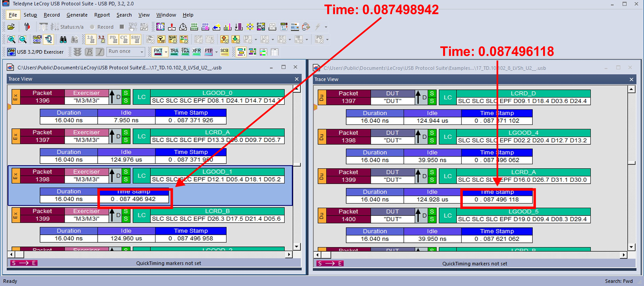Click the Zoom Out magnifier icon
Viewport: 644px width, 286px height.
tap(23, 39)
